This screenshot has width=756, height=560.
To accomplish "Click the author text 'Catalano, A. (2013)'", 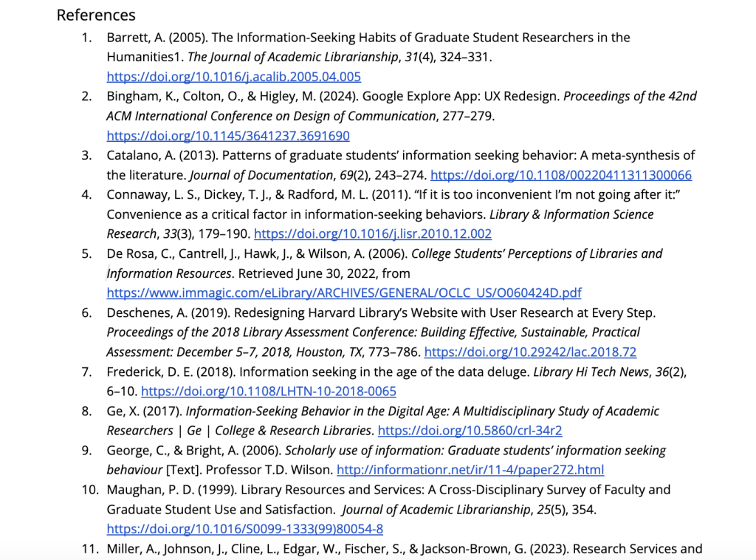I will [x=162, y=155].
